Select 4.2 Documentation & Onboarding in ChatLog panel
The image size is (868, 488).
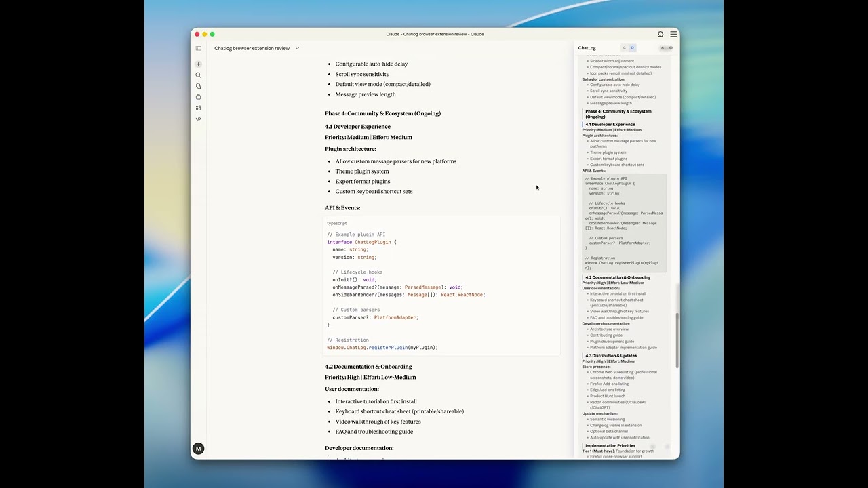618,277
